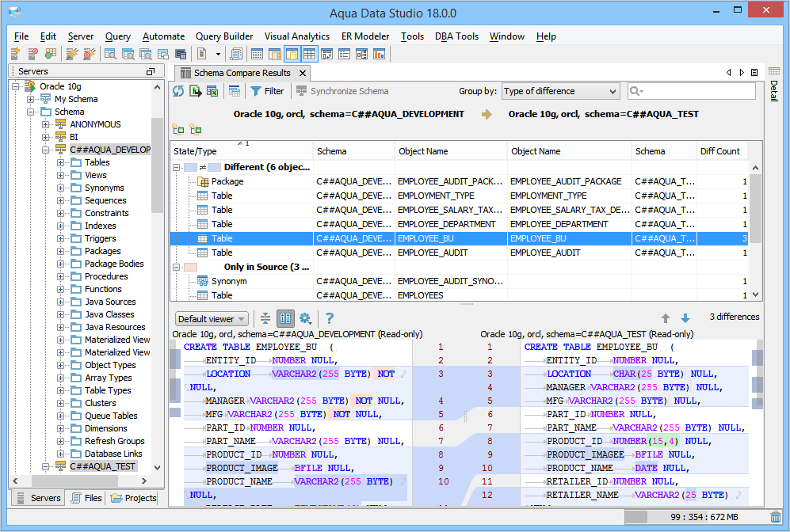Image resolution: width=790 pixels, height=532 pixels.
Task: Collapse the Different objects group
Action: click(177, 167)
